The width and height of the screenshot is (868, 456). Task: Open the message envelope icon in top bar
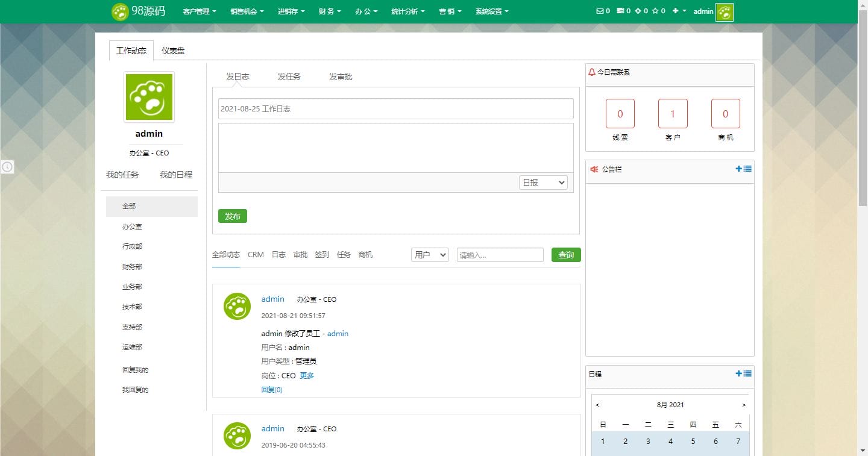pyautogui.click(x=600, y=11)
